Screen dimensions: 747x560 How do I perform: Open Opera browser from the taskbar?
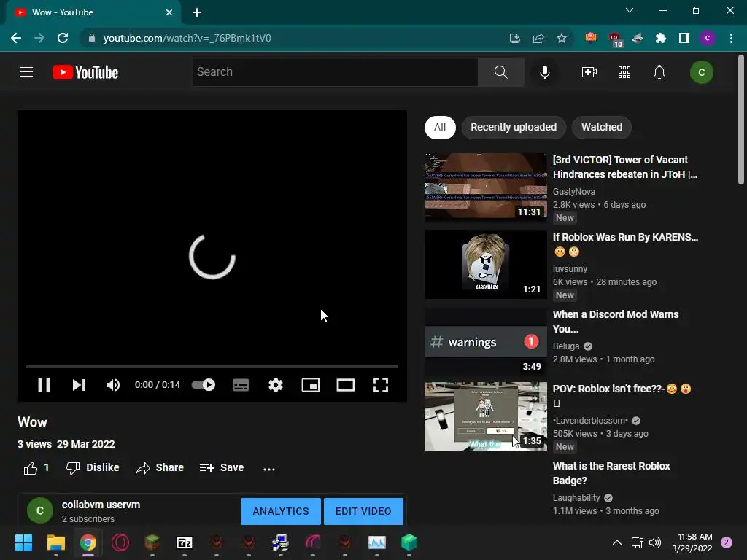120,542
